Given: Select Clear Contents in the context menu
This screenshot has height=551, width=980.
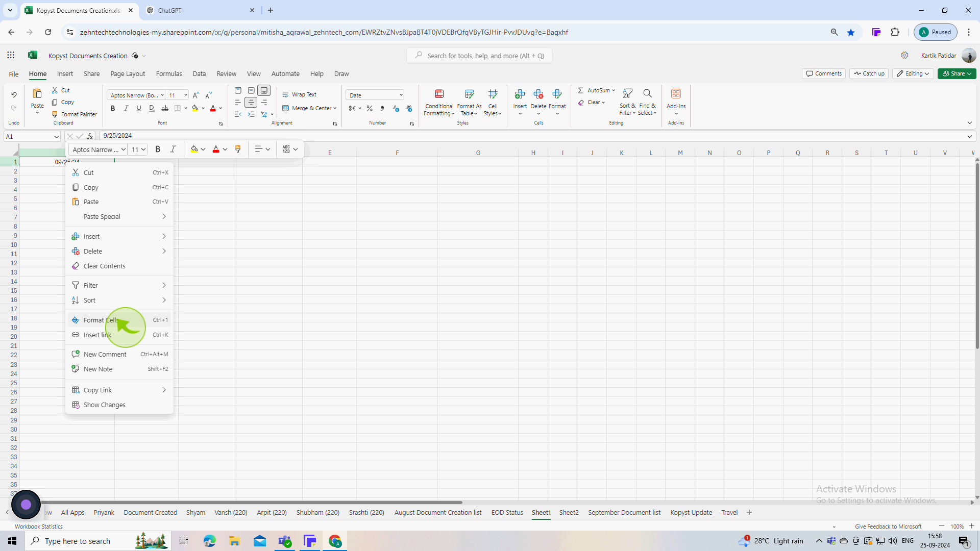Looking at the screenshot, I should point(119,266).
